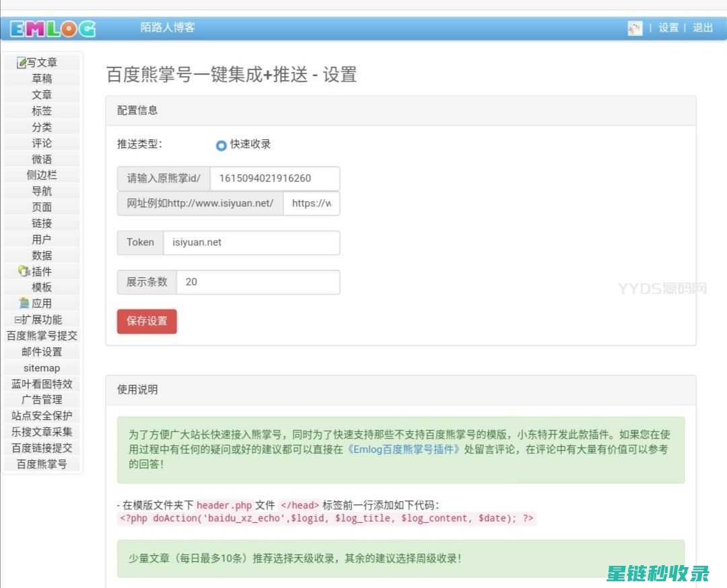This screenshot has width=727, height=588.
Task: Go to 站点安全保护 in the sidebar
Action: click(x=42, y=416)
